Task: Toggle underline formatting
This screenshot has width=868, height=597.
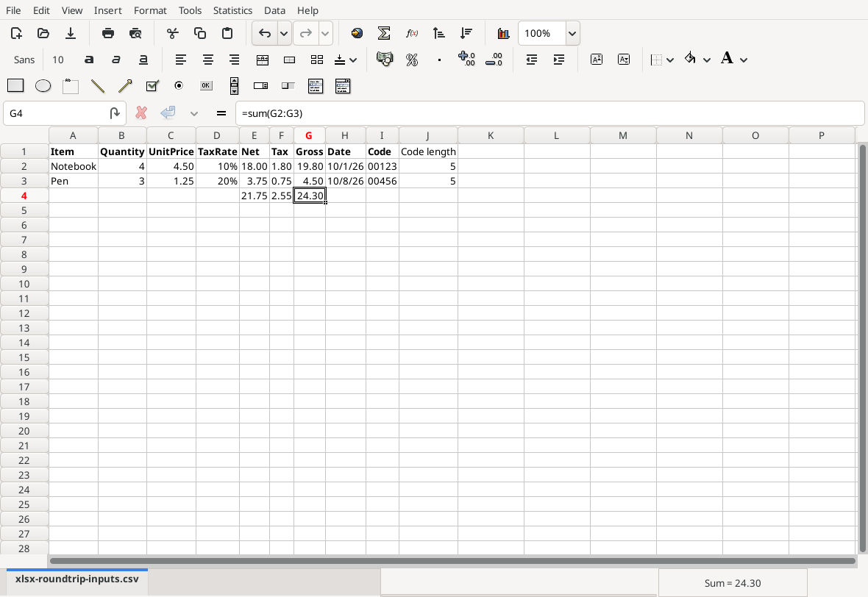Action: (x=143, y=60)
